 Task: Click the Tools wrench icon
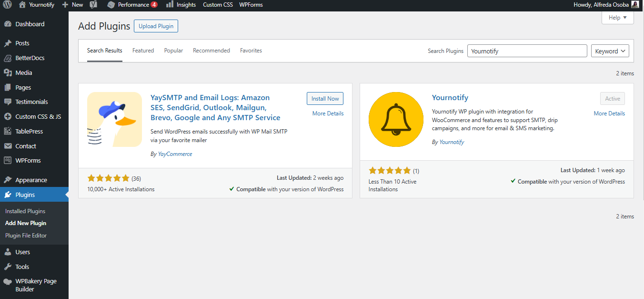8,267
